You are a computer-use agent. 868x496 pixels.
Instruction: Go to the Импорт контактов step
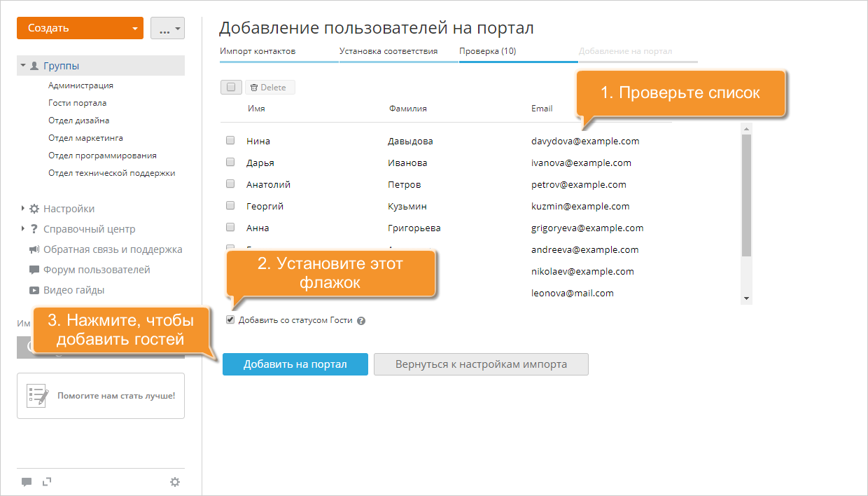click(x=258, y=51)
